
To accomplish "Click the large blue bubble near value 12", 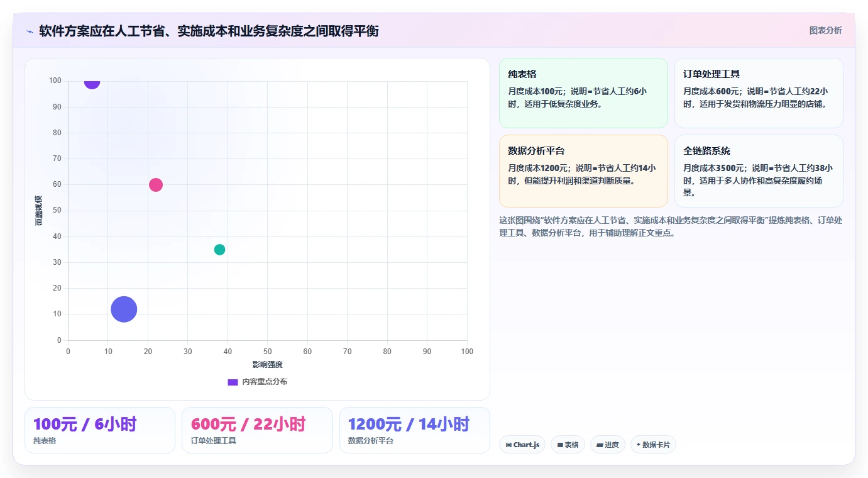I will [x=124, y=309].
